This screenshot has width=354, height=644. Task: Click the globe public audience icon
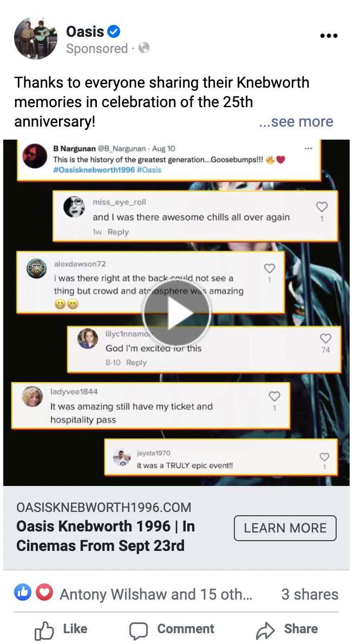click(x=144, y=49)
